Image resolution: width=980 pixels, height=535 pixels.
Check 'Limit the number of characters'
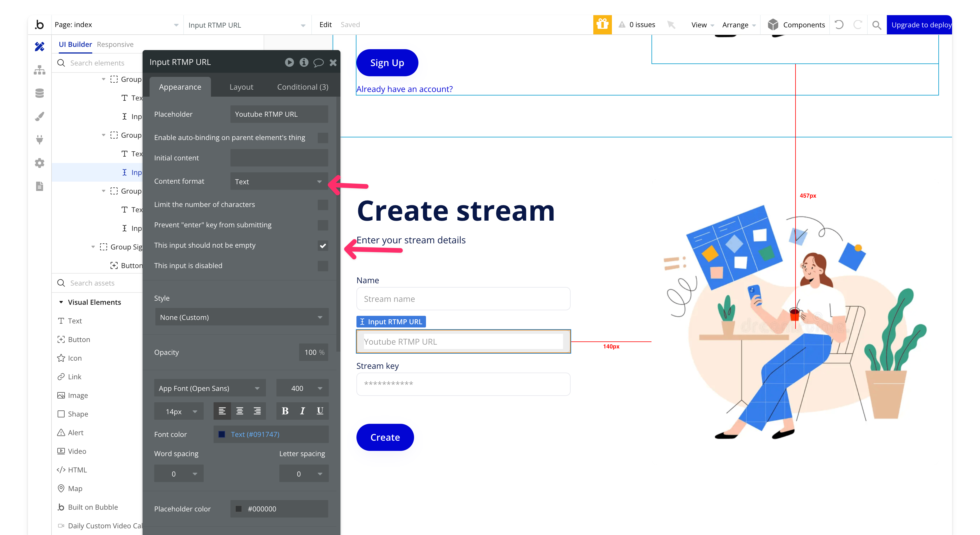pos(323,205)
